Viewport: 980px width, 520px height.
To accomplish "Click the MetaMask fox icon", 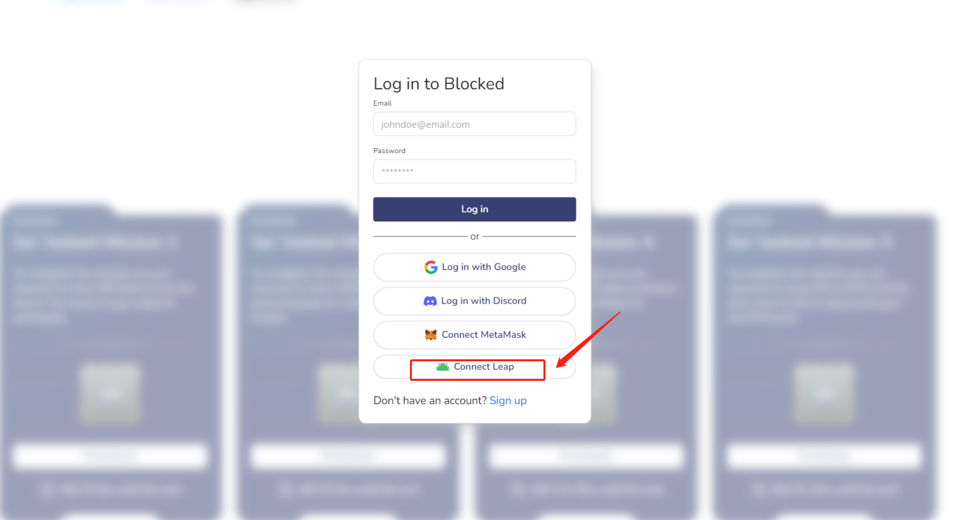I will 431,335.
